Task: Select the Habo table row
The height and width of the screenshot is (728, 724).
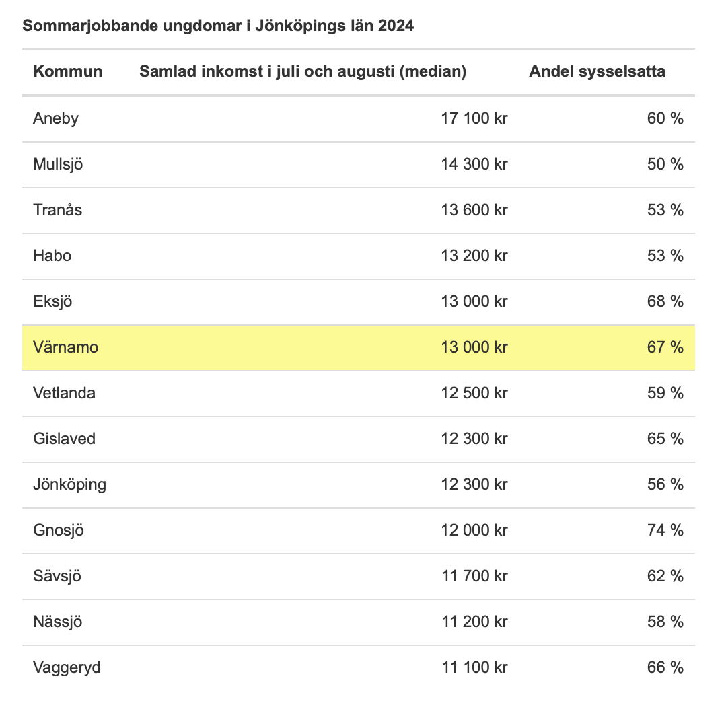Action: pyautogui.click(x=359, y=256)
